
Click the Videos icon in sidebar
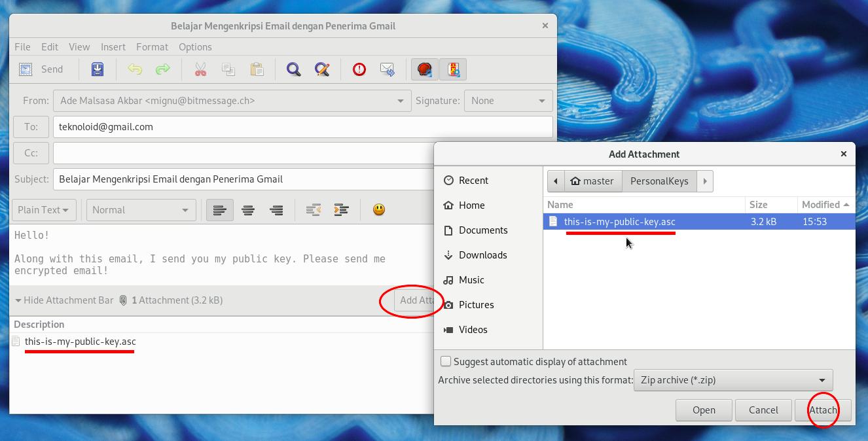(448, 330)
